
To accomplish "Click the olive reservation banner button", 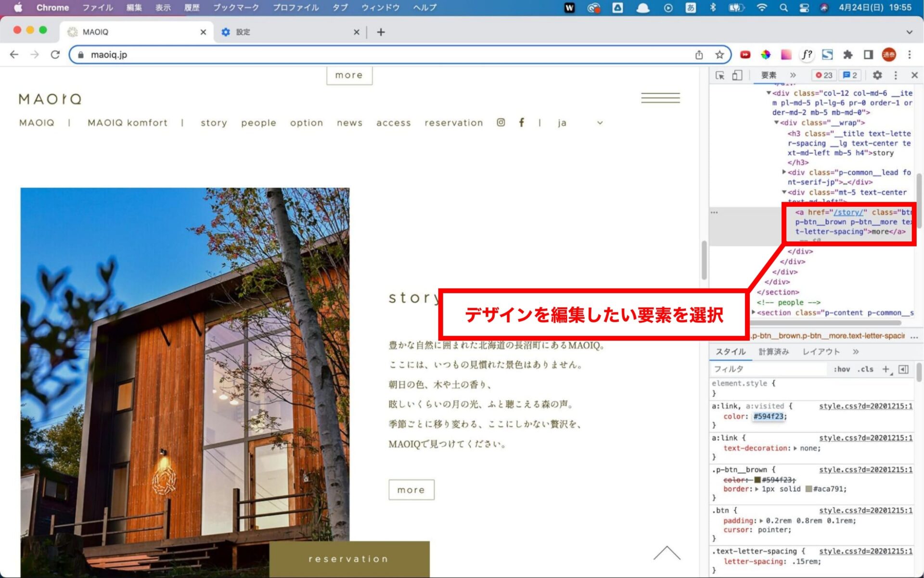I will 349,559.
